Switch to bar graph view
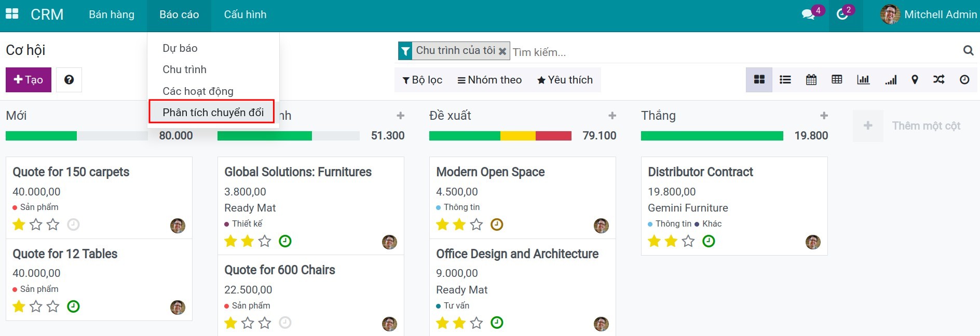The width and height of the screenshot is (980, 336). click(x=863, y=80)
